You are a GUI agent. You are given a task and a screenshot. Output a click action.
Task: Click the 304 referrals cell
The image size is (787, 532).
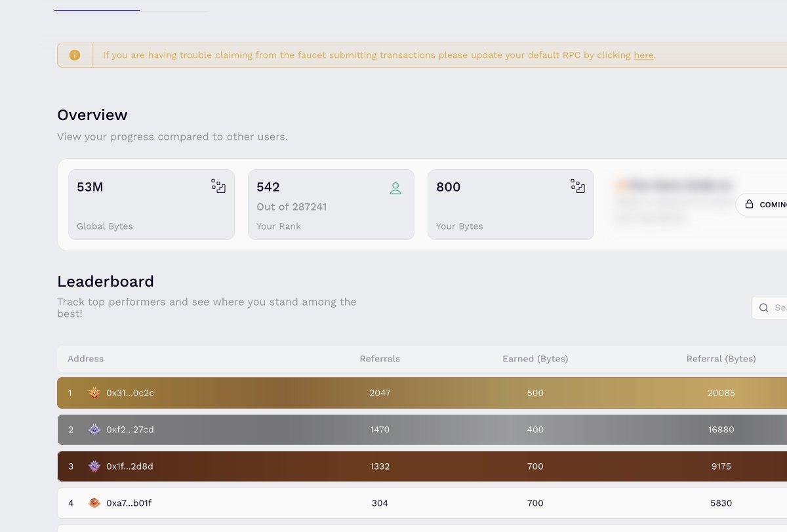[380, 503]
